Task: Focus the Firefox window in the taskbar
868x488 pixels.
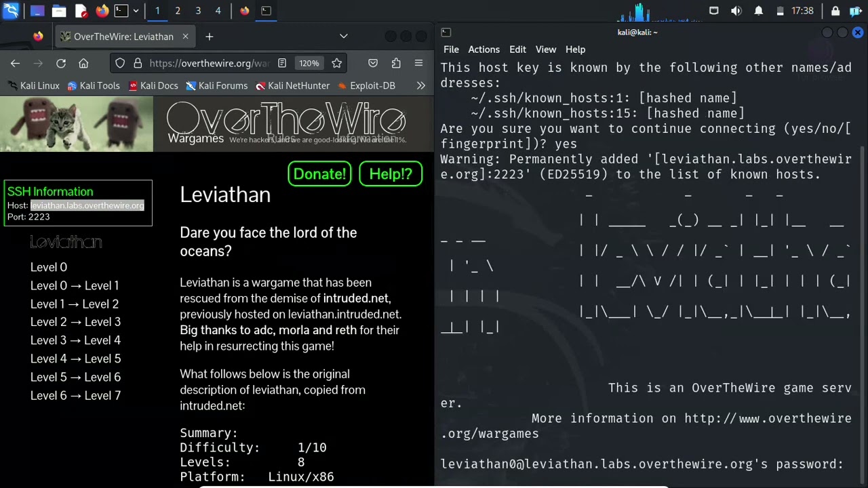Action: (245, 11)
